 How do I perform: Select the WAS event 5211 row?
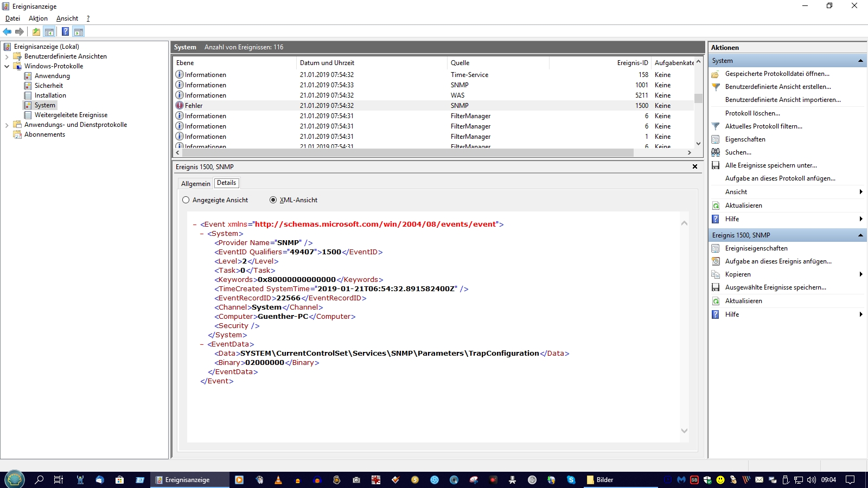click(x=433, y=95)
